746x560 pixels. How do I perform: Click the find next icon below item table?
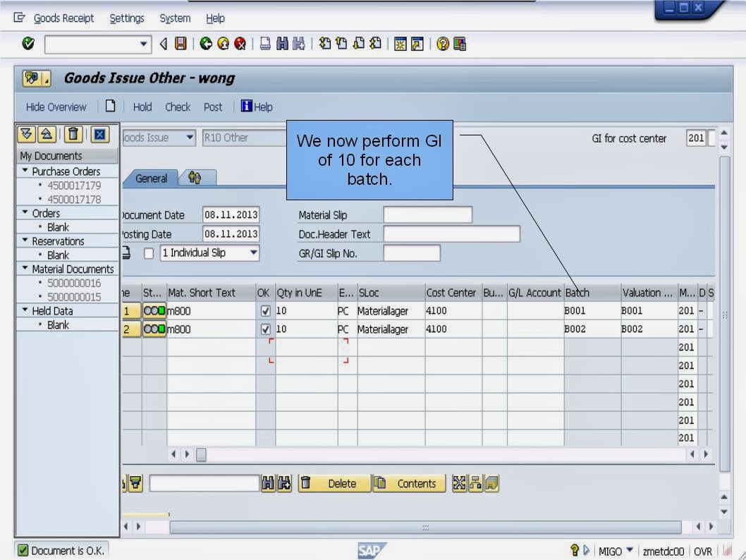[284, 483]
